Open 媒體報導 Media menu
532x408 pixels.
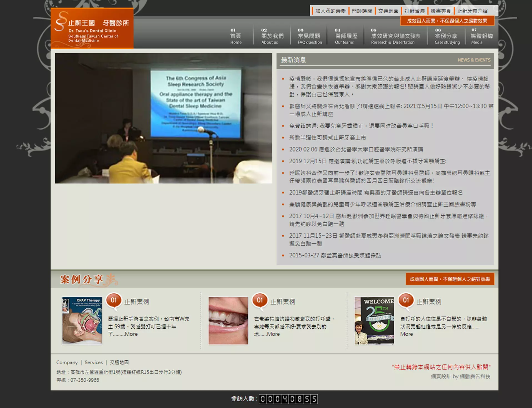point(482,36)
